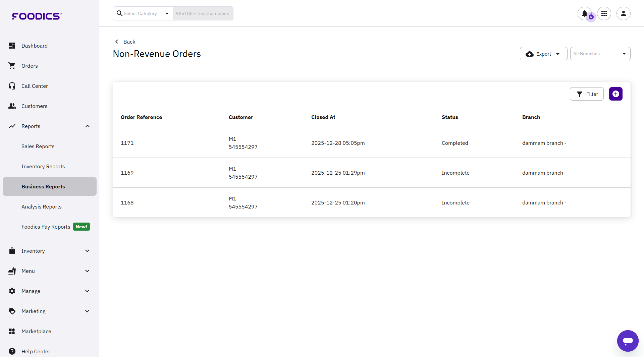Image resolution: width=644 pixels, height=357 pixels.
Task: Open order reference 1171 row
Action: (127, 143)
